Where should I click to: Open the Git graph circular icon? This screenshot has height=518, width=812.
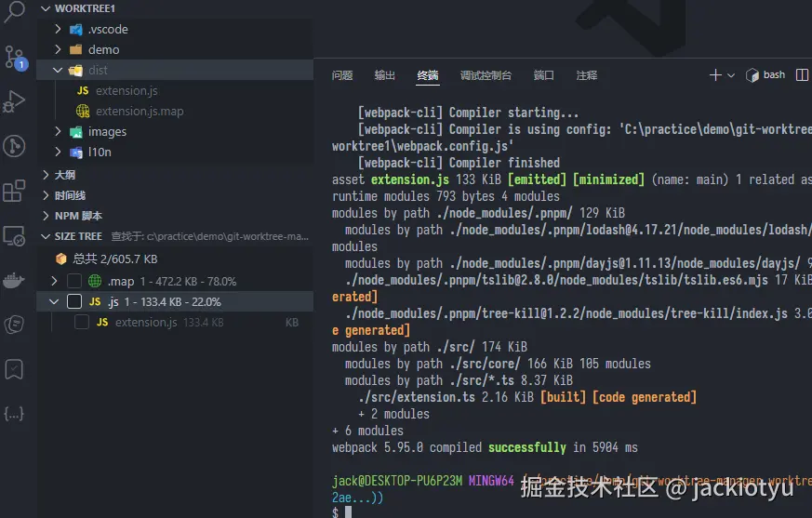coord(14,146)
